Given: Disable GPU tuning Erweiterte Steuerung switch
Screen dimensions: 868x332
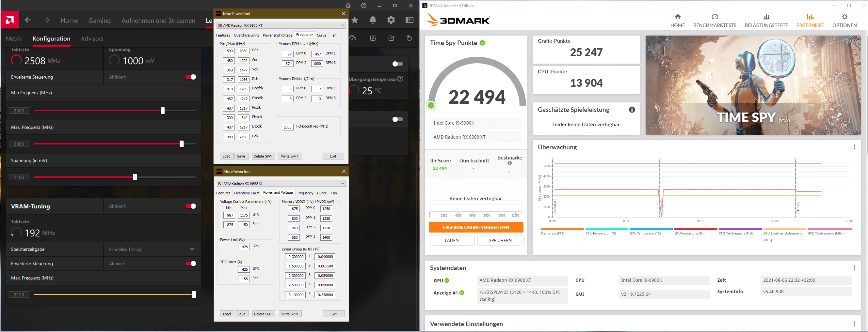Looking at the screenshot, I should pyautogui.click(x=191, y=77).
